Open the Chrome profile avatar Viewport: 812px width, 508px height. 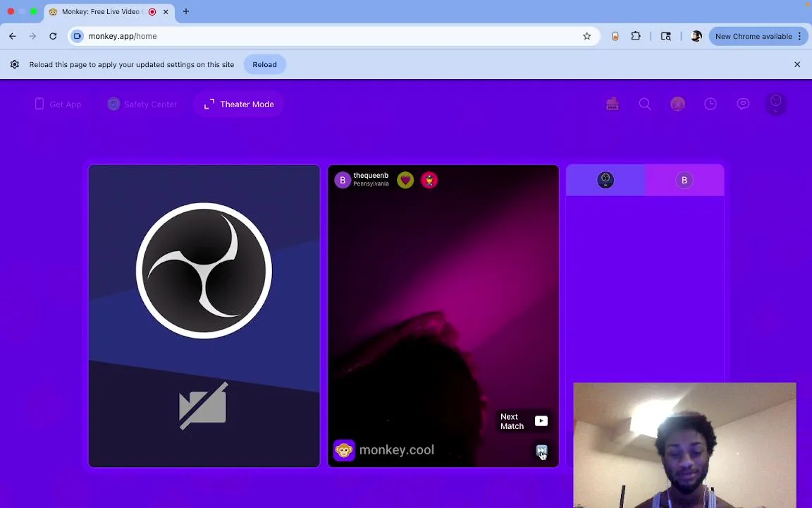click(x=696, y=36)
